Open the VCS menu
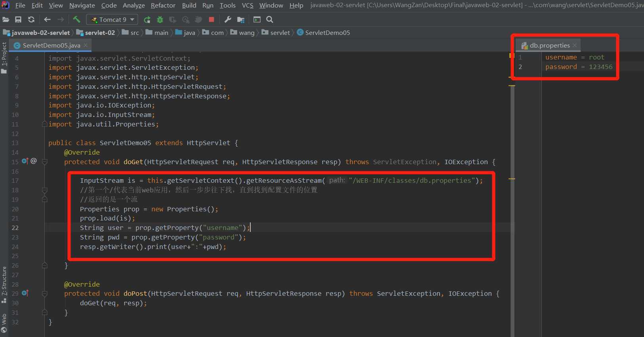The height and width of the screenshot is (337, 644). pos(248,5)
